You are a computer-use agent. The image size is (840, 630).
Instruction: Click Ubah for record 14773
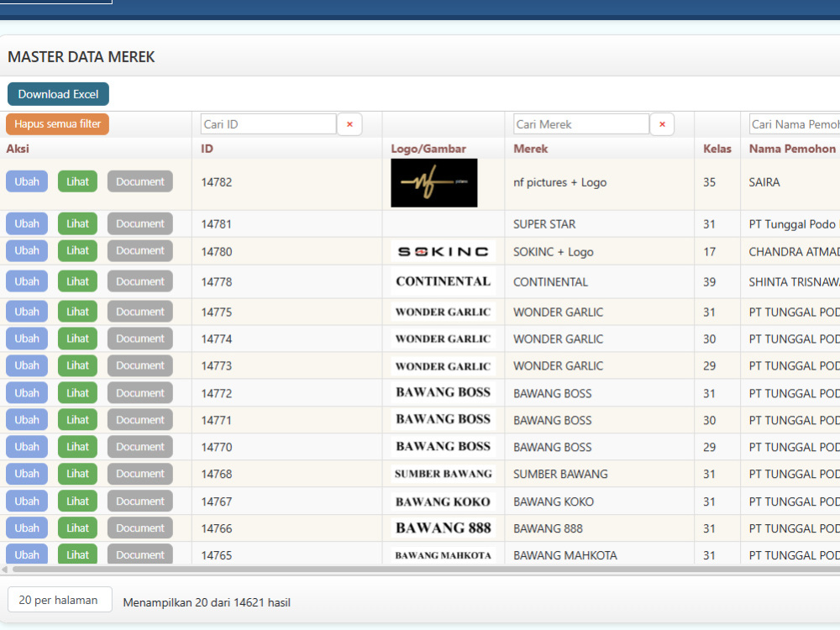27,365
